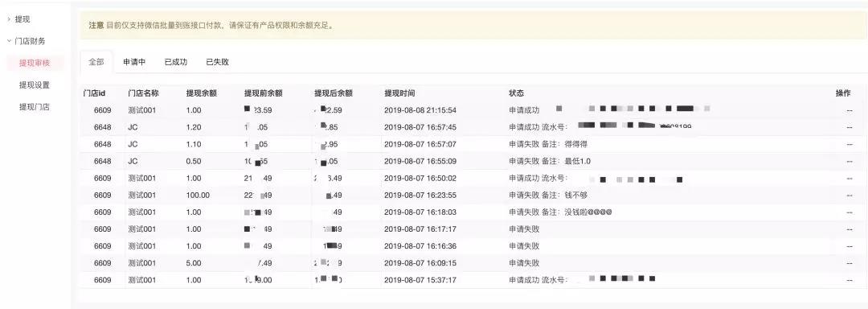
Task: Click the 1.20 withdrawal amount cell
Action: click(x=194, y=127)
